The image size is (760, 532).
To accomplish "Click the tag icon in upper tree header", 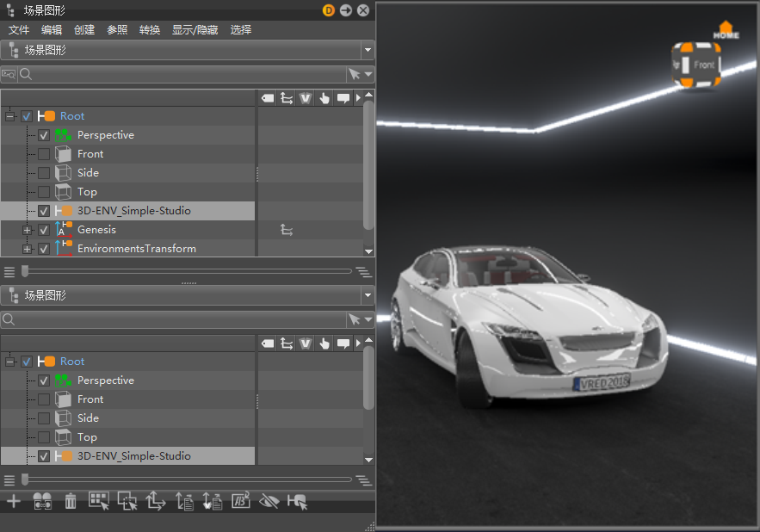I will (x=268, y=98).
